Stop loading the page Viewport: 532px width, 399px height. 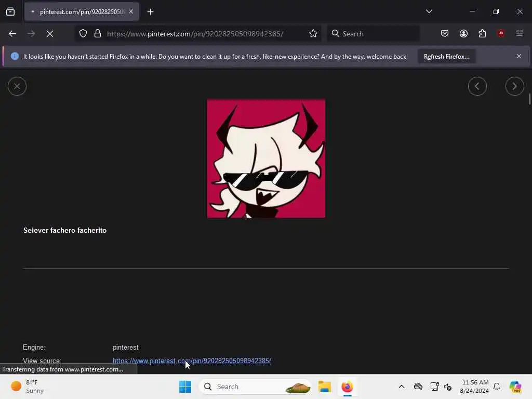click(50, 34)
